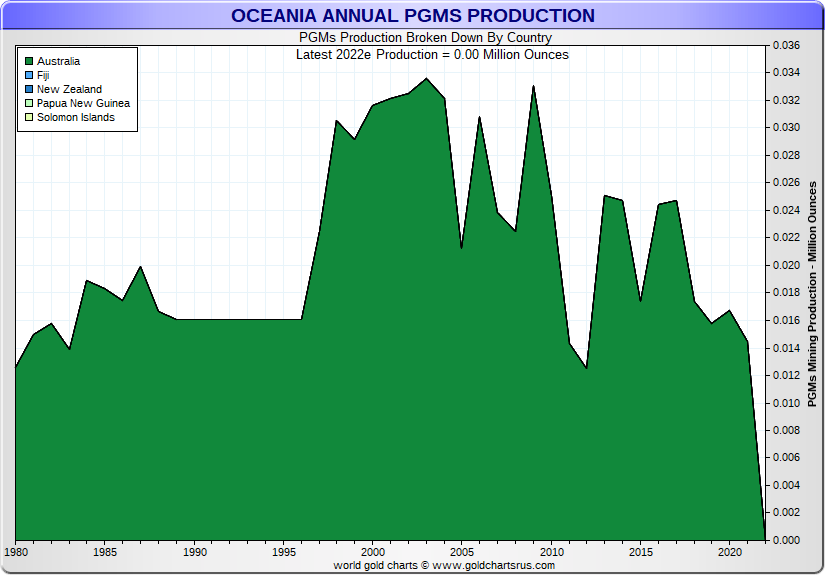Click the Fiji blue legend swatch
825x575 pixels.
pyautogui.click(x=29, y=75)
